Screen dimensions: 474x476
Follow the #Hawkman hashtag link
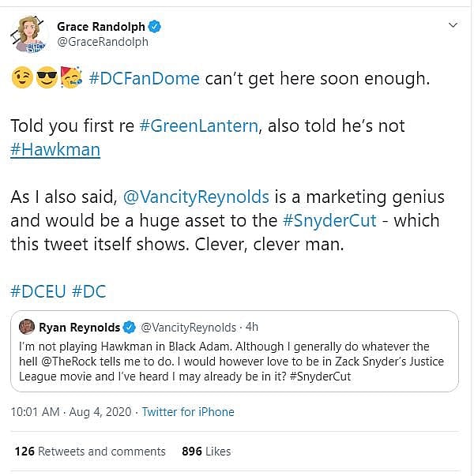[x=55, y=149]
